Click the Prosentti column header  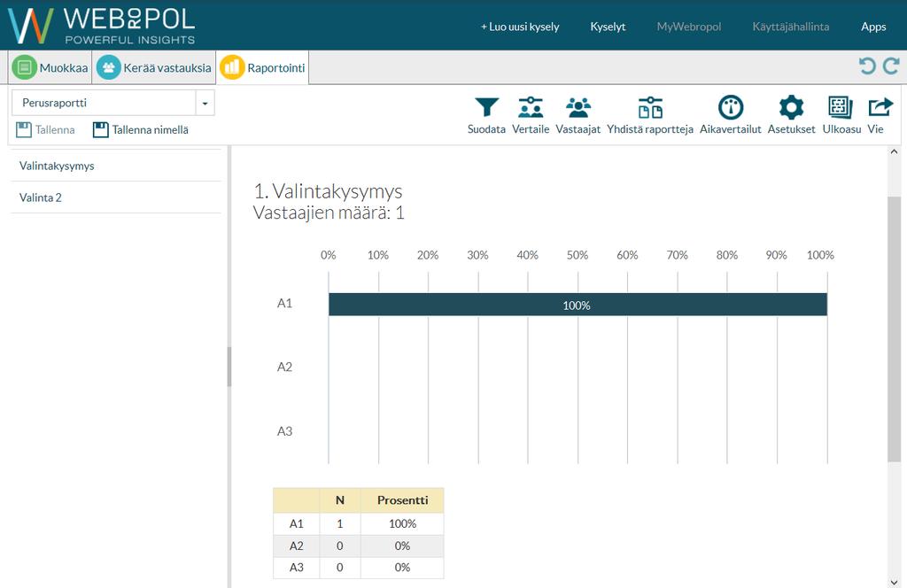coord(403,500)
